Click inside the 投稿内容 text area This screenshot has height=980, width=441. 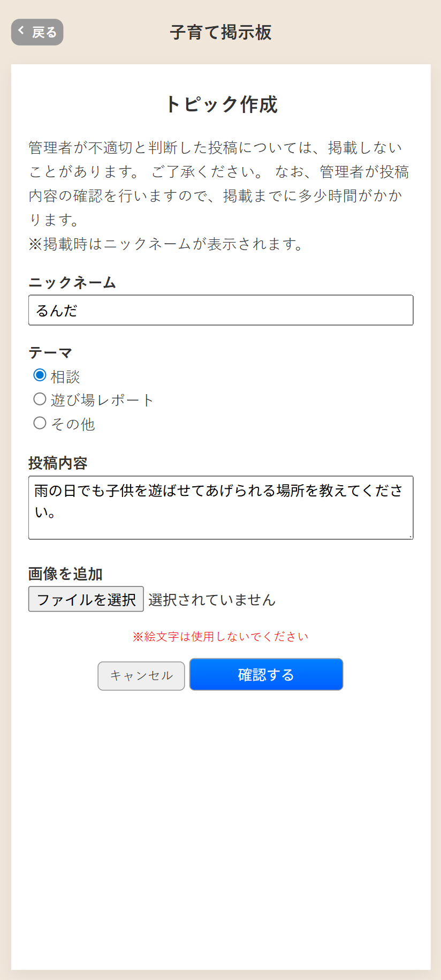point(221,507)
